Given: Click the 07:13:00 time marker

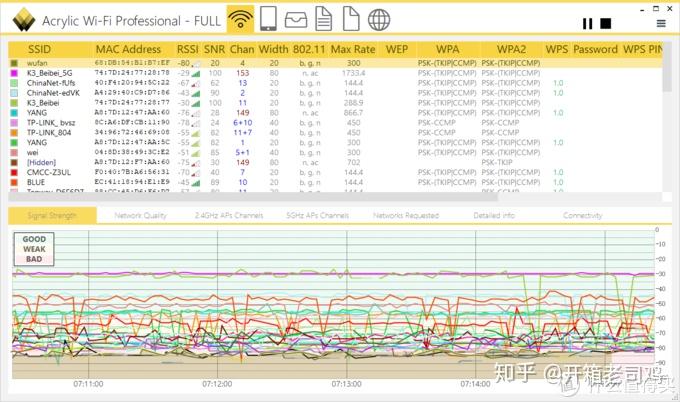Looking at the screenshot, I should [346, 384].
